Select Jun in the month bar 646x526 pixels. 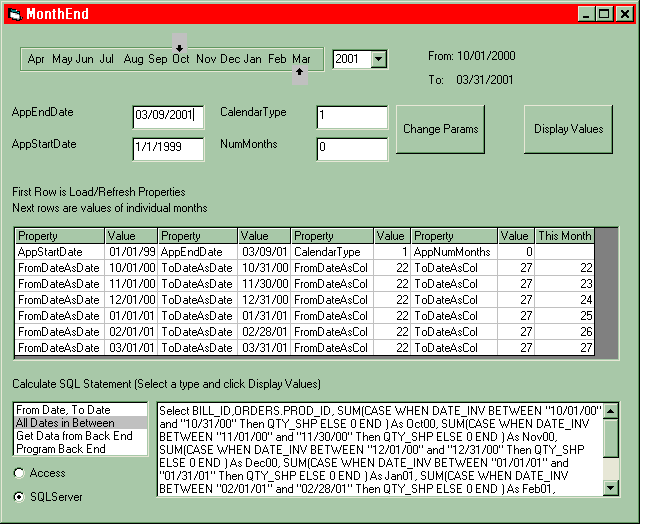click(84, 59)
